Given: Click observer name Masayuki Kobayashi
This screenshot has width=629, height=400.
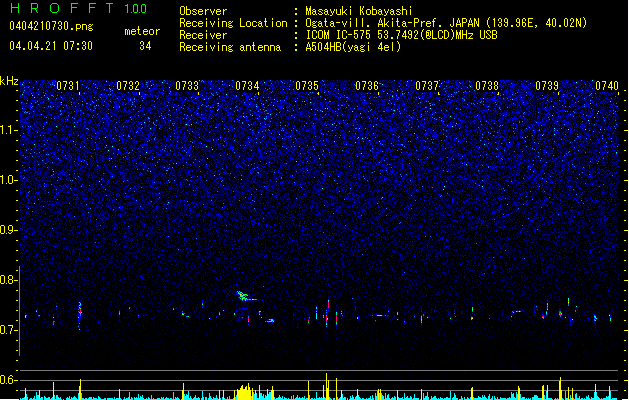Looking at the screenshot, I should 359,11.
